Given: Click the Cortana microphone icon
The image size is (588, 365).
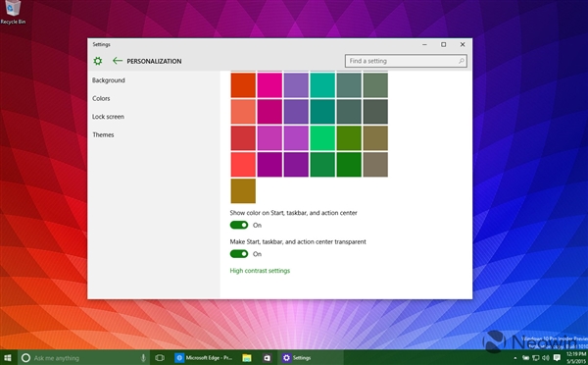Looking at the screenshot, I should click(x=143, y=358).
